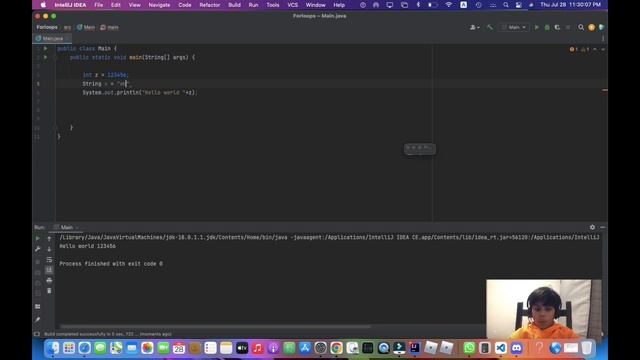Select the Main tab in Run panel
640x360 pixels.
click(67, 227)
